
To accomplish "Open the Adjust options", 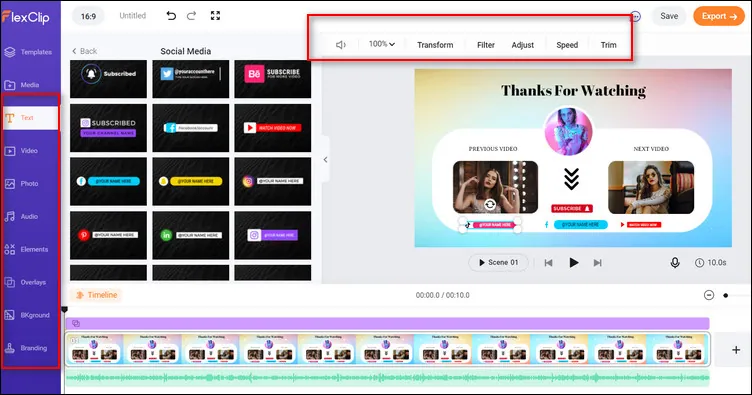I will pyautogui.click(x=523, y=45).
